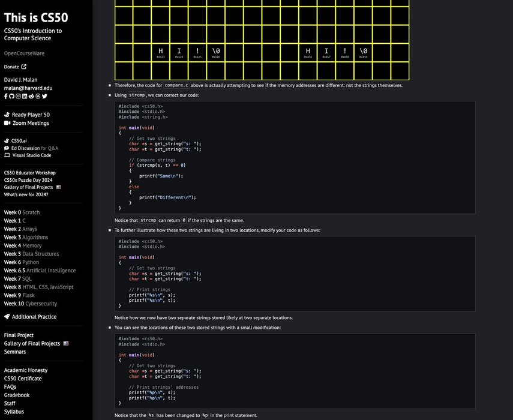The image size is (513, 420).
Task: Open the CS50.ai link
Action: coord(19,140)
